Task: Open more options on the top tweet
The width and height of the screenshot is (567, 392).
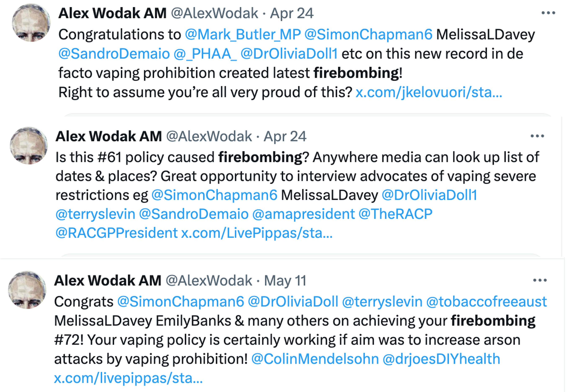Action: [548, 13]
